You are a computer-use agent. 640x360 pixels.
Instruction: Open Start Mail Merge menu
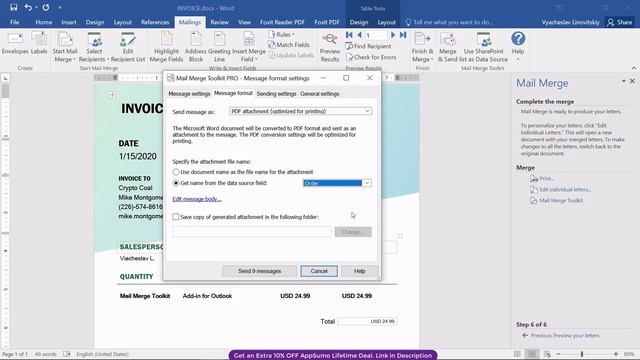pyautogui.click(x=64, y=48)
